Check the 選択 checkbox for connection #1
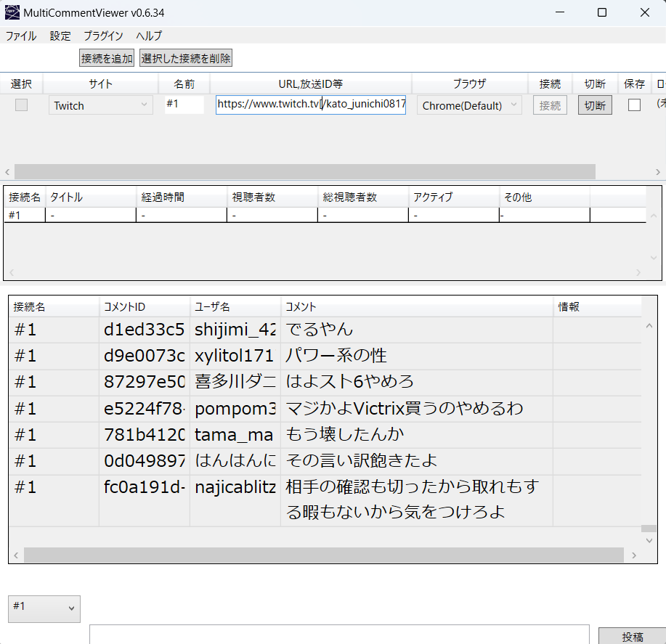666x644 pixels. (22, 105)
